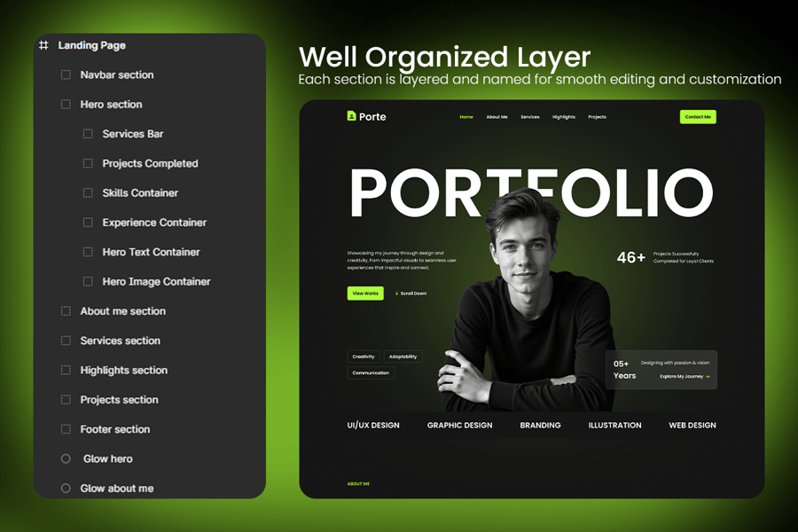Select the Skills Container layer

click(140, 193)
